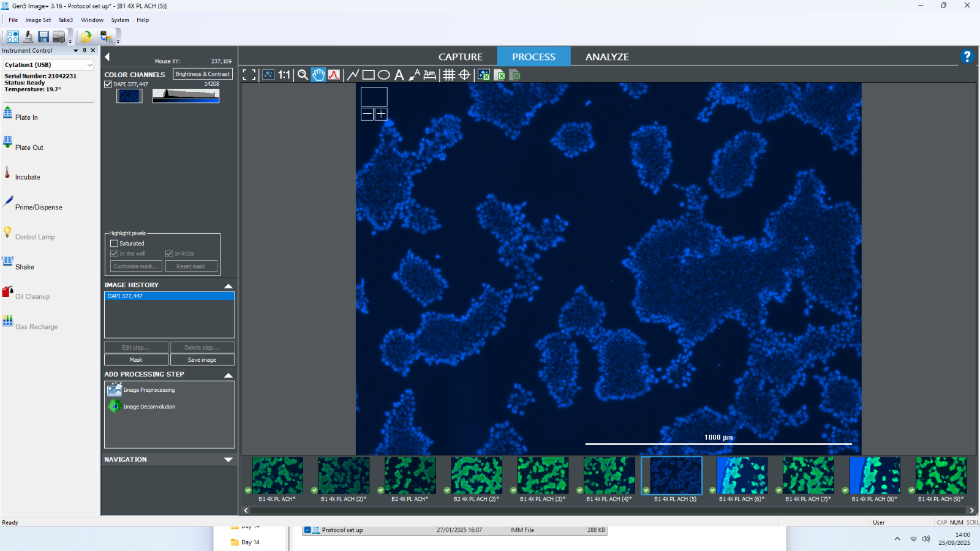
Task: Toggle the grid overlay icon
Action: (449, 75)
